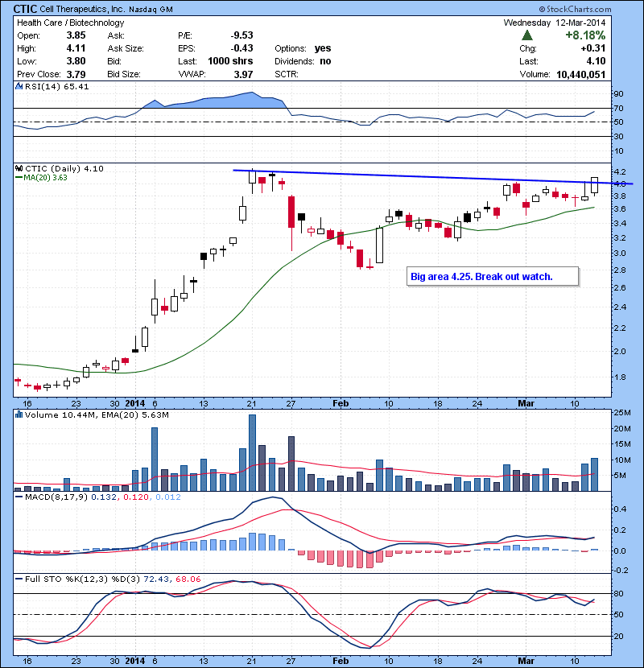Click the Volume bar-chart icon
This screenshot has width=644, height=668.
(19, 414)
